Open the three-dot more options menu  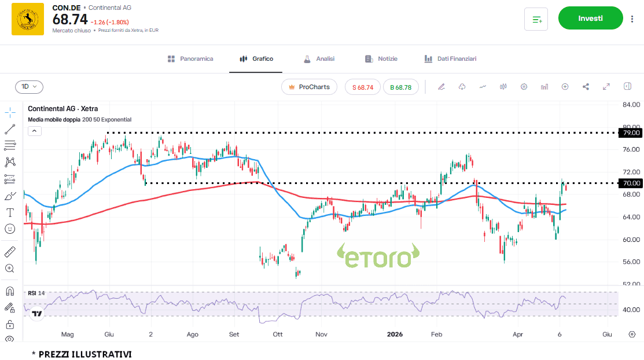(632, 19)
